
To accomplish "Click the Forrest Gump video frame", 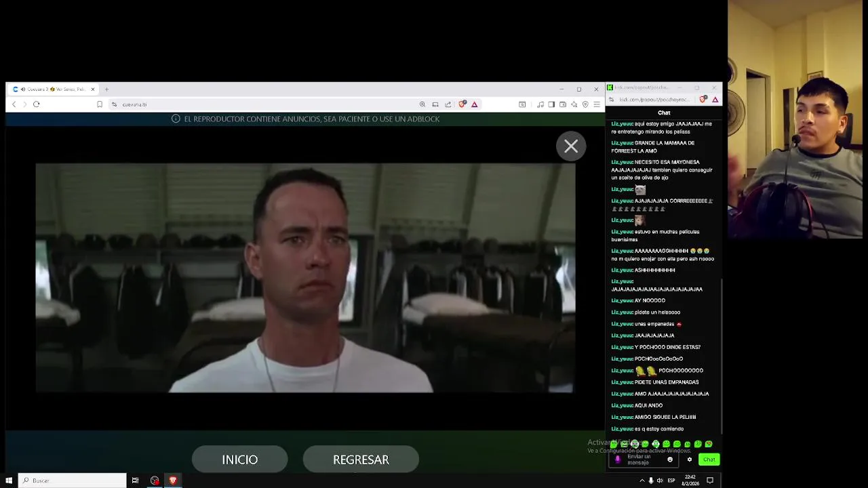I will 305,278.
